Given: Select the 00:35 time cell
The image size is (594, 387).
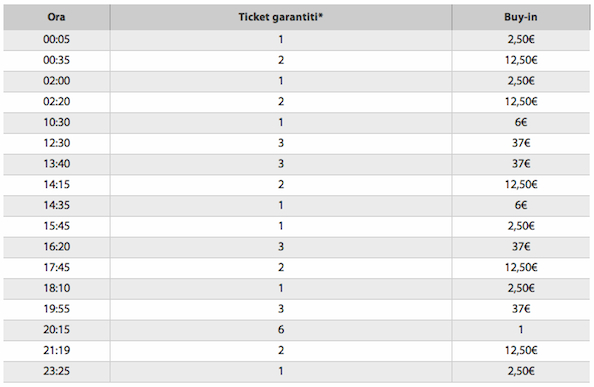Looking at the screenshot, I should [56, 60].
